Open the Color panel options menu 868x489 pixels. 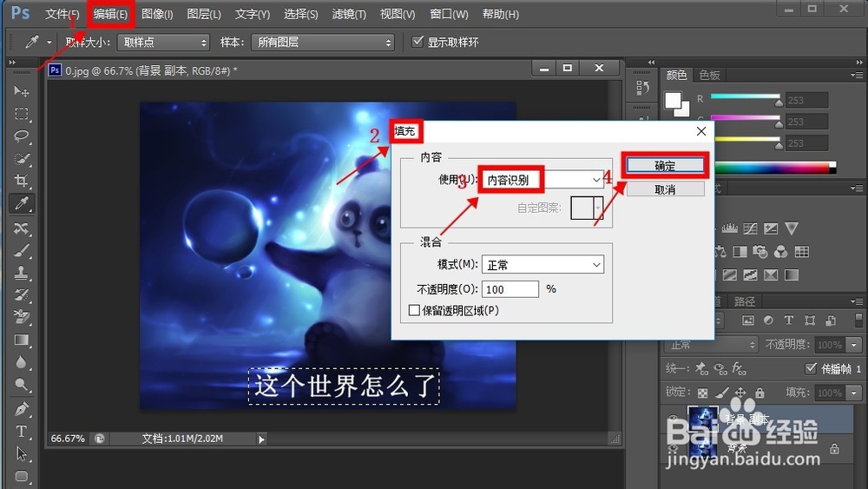857,75
